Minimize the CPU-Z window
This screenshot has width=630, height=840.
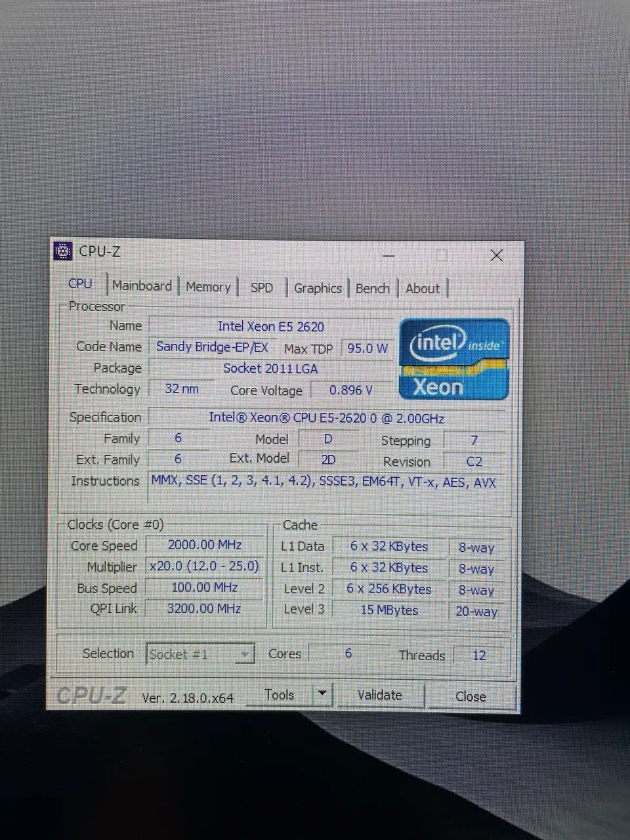point(388,255)
